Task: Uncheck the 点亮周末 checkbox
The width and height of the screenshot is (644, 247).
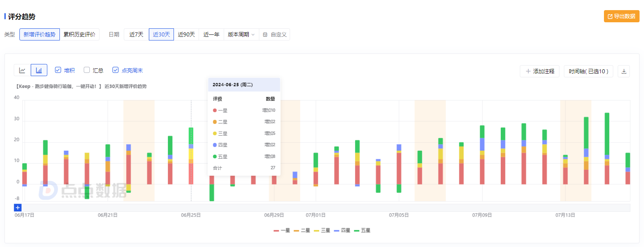Action: click(116, 70)
